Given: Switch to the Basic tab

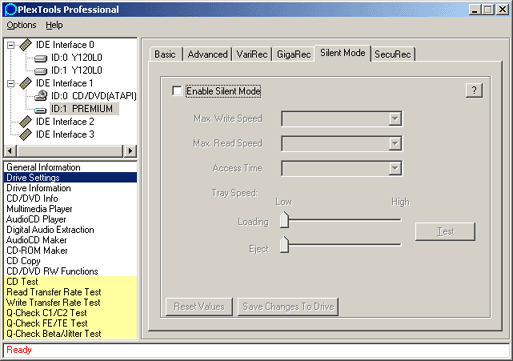Looking at the screenshot, I should [165, 54].
